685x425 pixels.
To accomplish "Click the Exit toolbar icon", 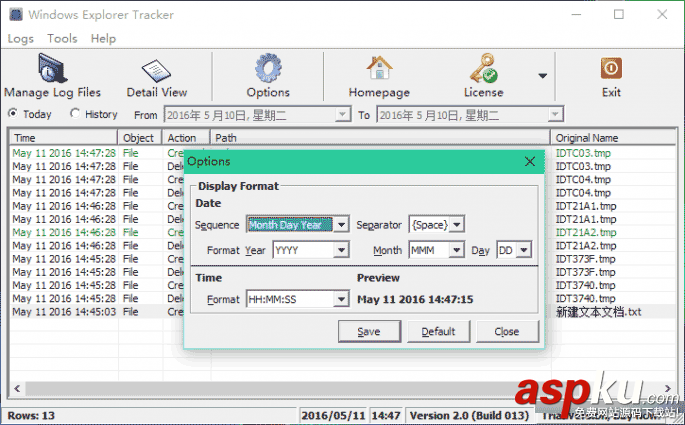I will point(611,68).
